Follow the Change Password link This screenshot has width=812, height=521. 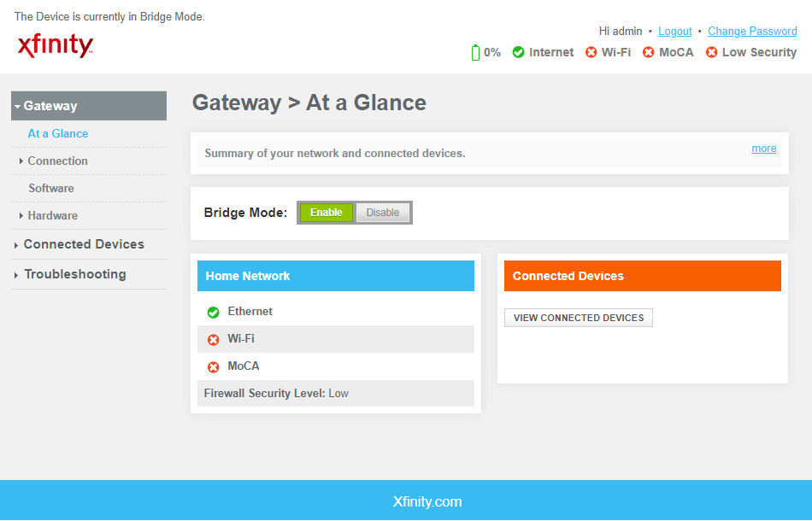click(752, 32)
